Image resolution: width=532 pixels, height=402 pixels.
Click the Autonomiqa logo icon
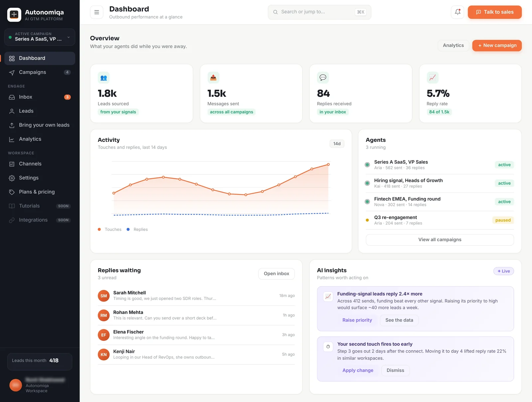(x=14, y=15)
